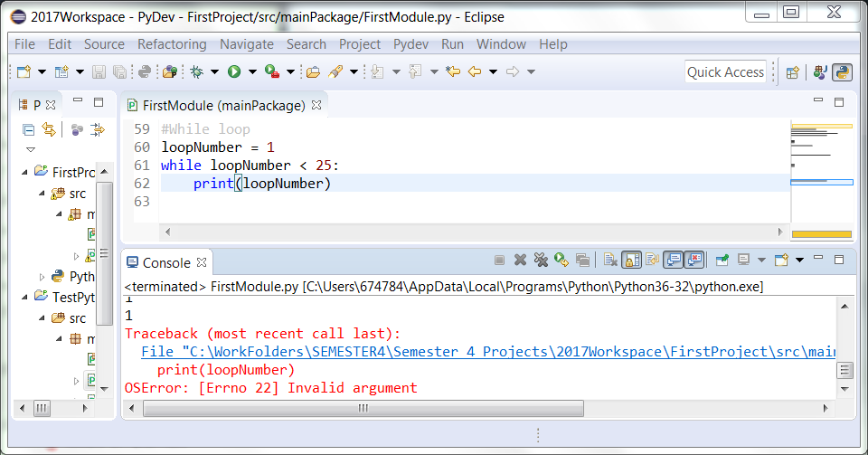The width and height of the screenshot is (868, 455).
Task: Click the Previous Annotation icon
Action: point(415,71)
